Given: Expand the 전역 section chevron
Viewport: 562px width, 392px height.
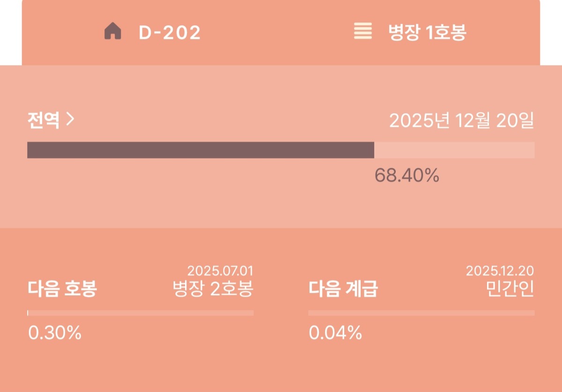Looking at the screenshot, I should coord(70,120).
